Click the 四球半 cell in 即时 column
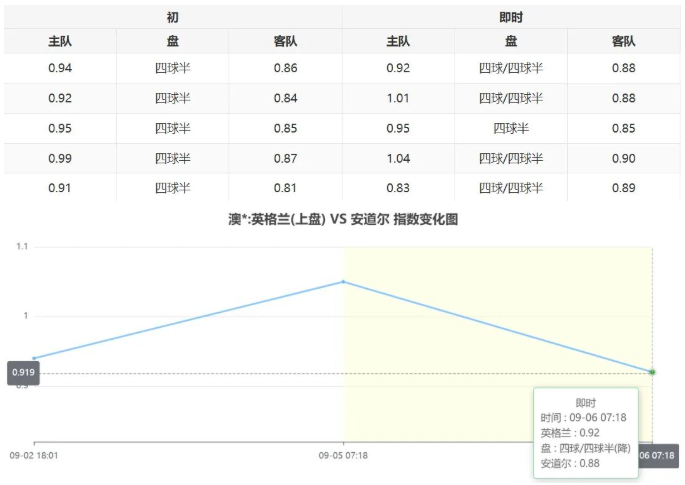 [510, 128]
